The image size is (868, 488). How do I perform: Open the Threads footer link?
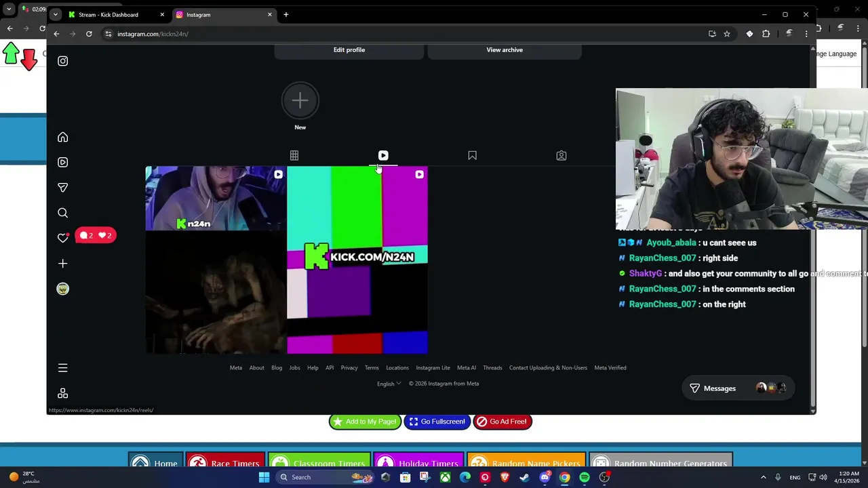pos(492,368)
